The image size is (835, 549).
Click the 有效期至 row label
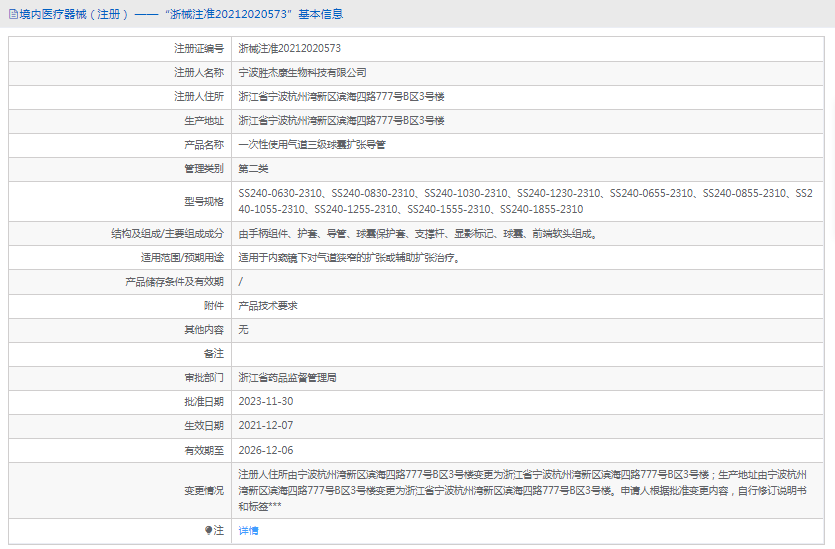[x=204, y=450]
